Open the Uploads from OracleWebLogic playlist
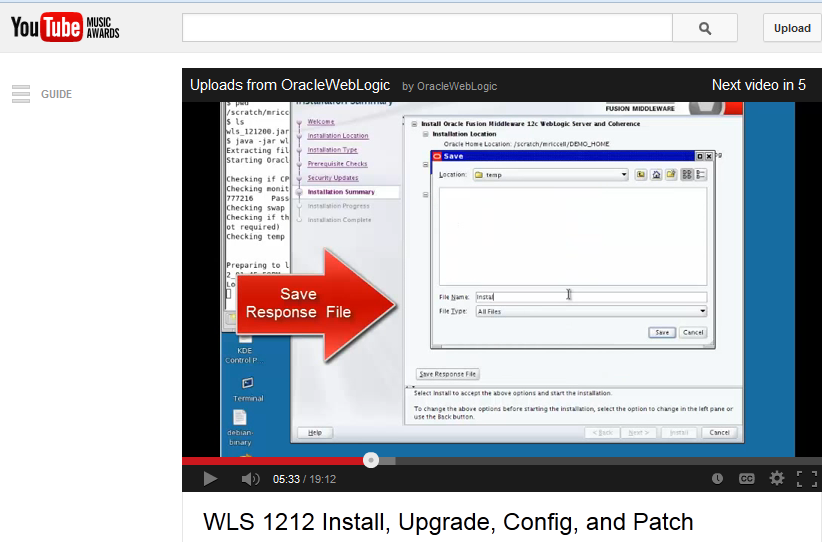This screenshot has height=542, width=822. (290, 85)
